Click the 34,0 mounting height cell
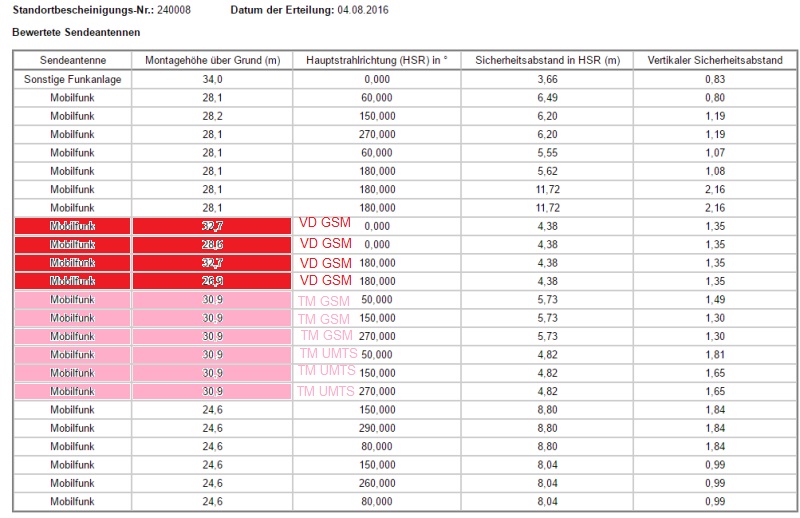 (x=212, y=79)
